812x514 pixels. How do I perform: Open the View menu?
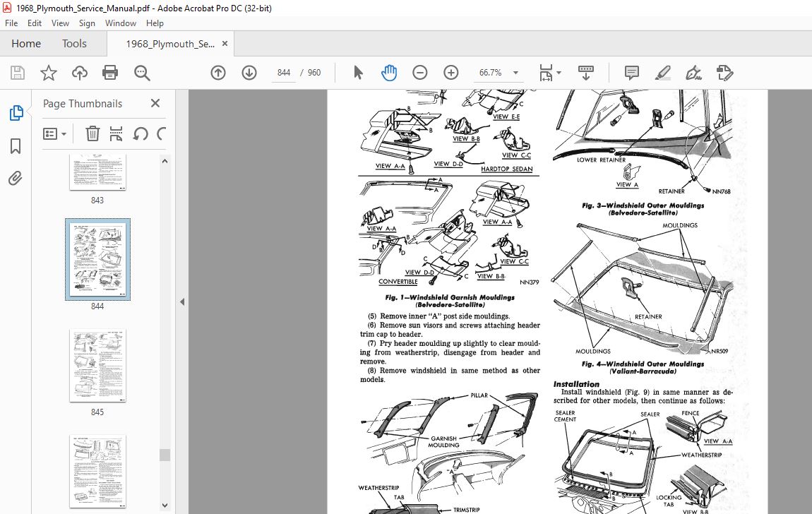pos(60,23)
